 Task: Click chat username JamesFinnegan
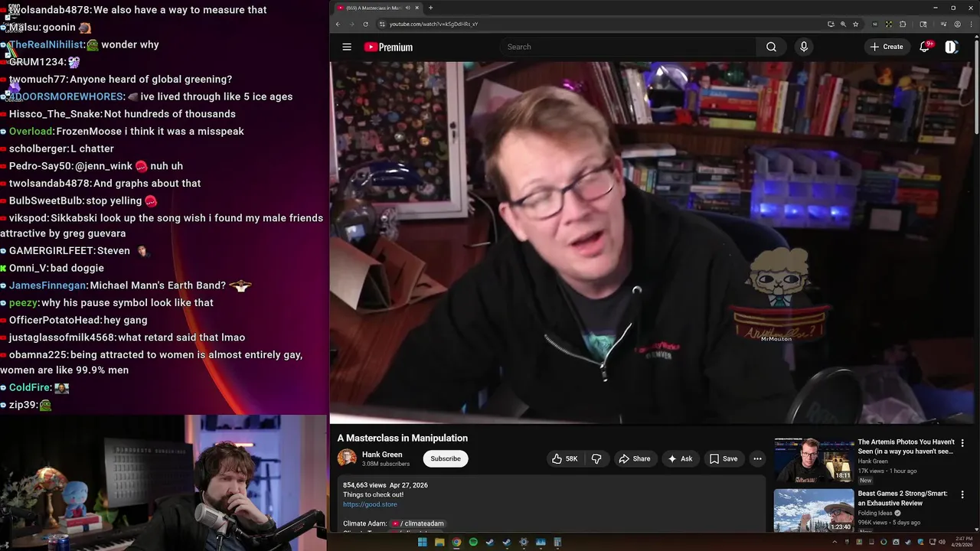point(47,285)
